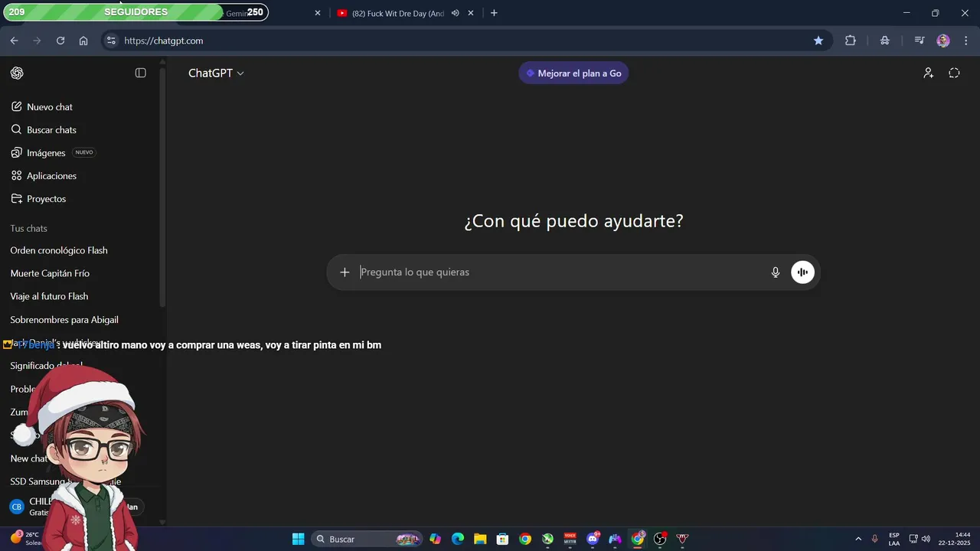Start voice mode with the white waveform button

[x=802, y=272]
